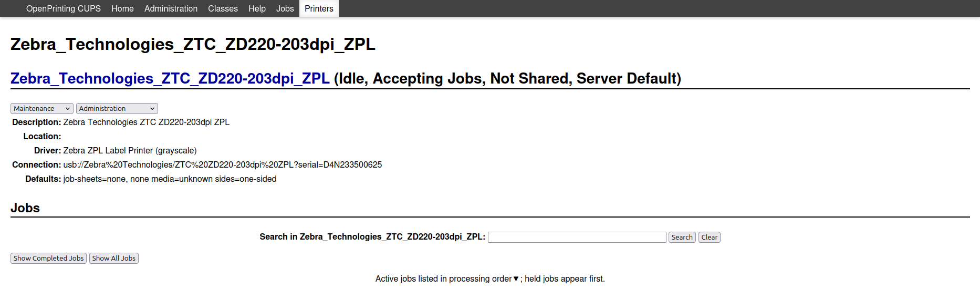Screen dimensions: 980x289
Task: Select the Printers tab
Action: coord(319,8)
